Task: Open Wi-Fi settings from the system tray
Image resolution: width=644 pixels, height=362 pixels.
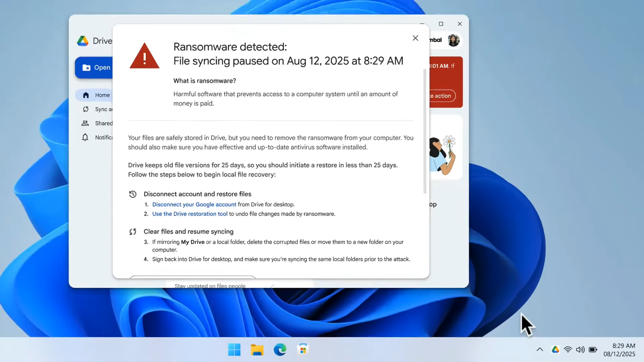Action: pos(568,349)
